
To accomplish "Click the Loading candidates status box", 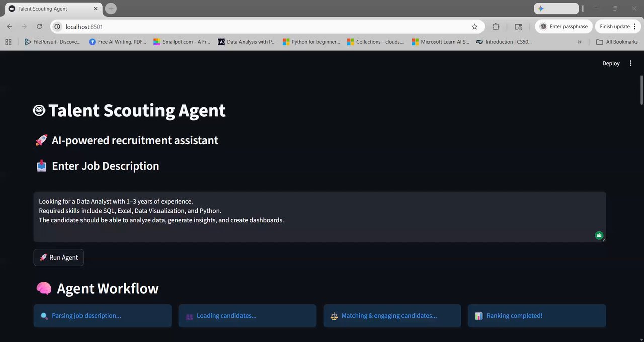I will (x=248, y=316).
